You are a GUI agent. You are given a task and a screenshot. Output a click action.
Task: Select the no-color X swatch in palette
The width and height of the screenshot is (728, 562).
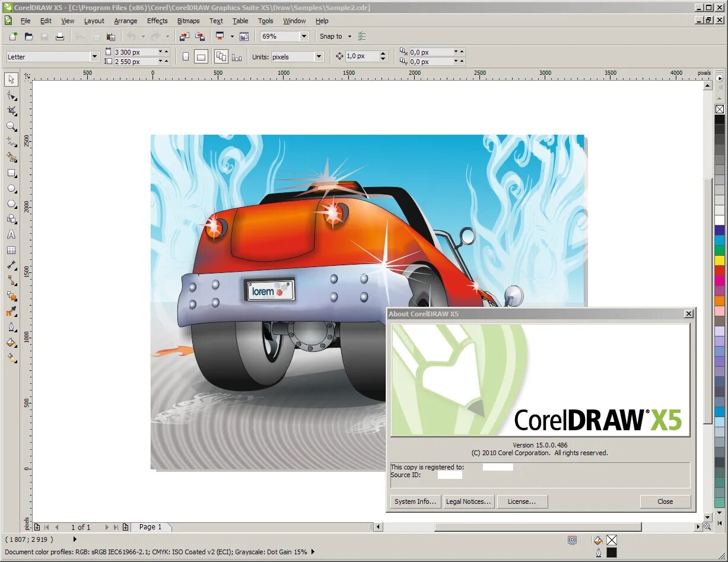[x=720, y=109]
